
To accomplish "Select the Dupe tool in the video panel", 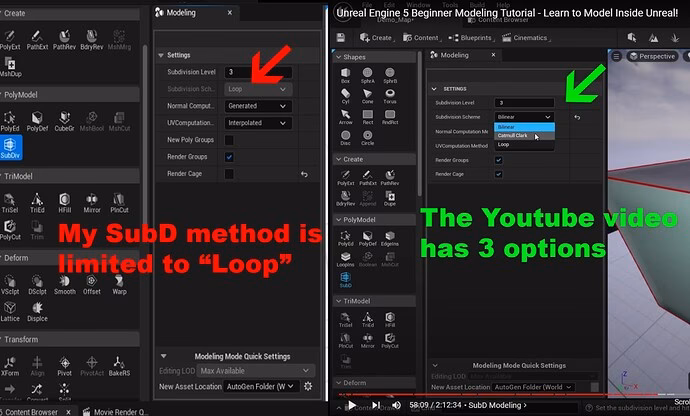I will pos(390,198).
